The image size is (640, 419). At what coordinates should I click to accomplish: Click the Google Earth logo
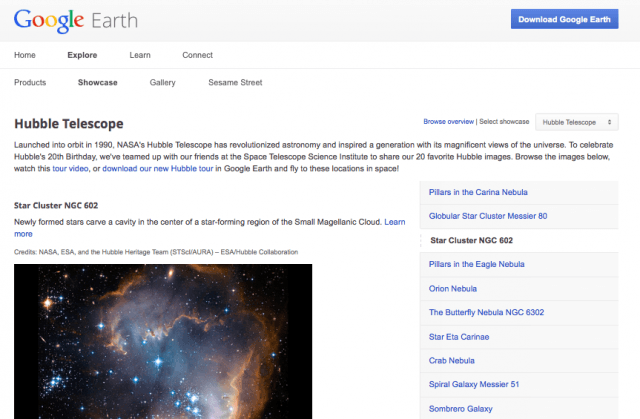click(x=75, y=20)
